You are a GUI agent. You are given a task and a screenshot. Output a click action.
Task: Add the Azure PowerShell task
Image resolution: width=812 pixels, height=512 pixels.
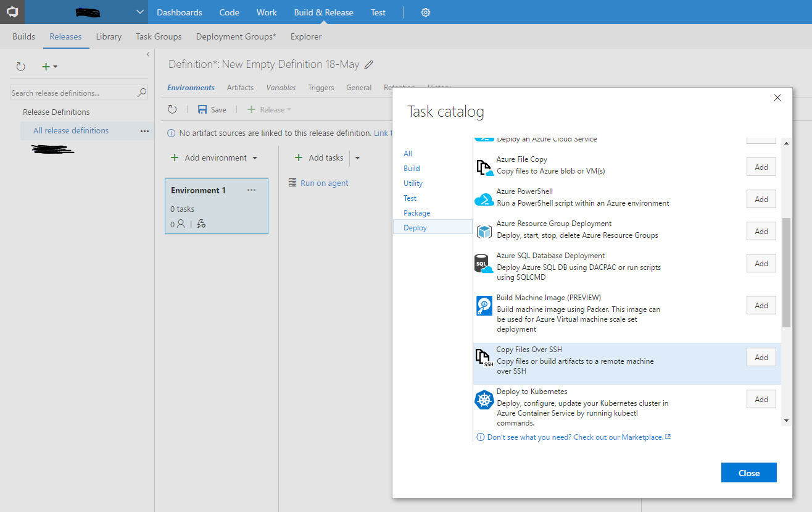coord(761,199)
